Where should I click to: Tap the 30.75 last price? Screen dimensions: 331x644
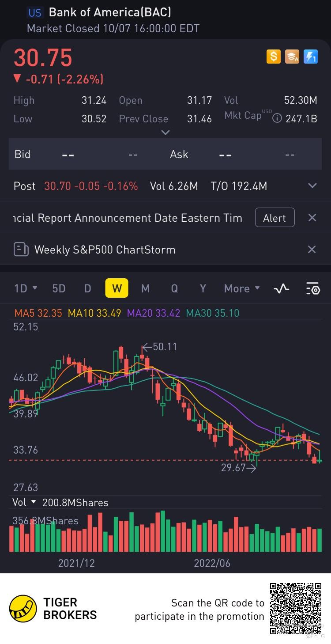(x=43, y=58)
